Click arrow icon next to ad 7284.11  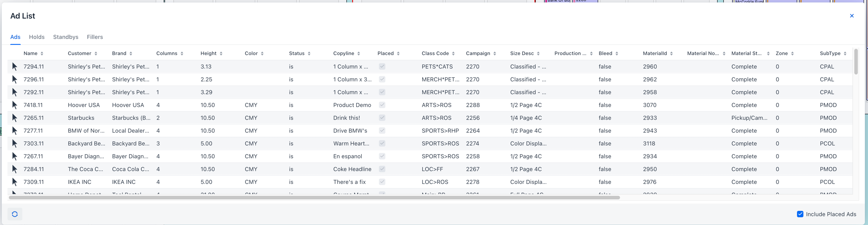click(14, 169)
